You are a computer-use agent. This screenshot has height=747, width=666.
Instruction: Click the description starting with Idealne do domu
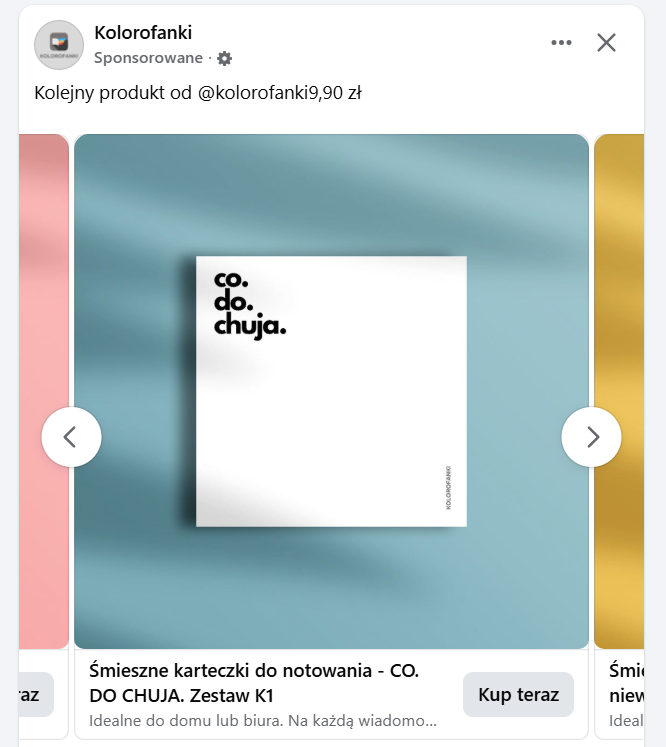(262, 720)
